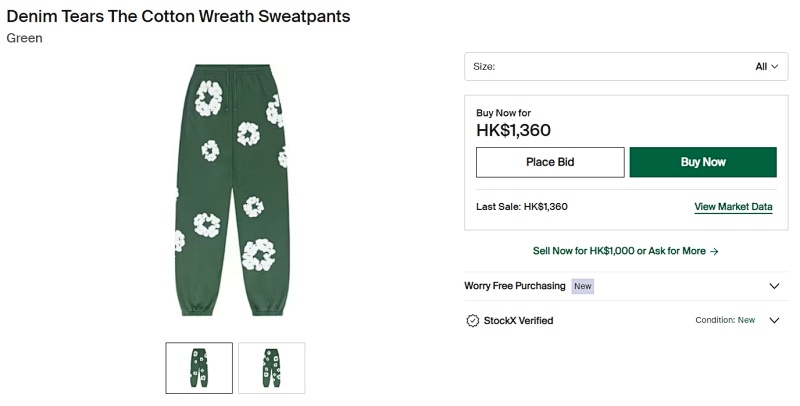Click the Last Sale HK$1,360 text
This screenshot has height=406, width=800.
(x=521, y=207)
